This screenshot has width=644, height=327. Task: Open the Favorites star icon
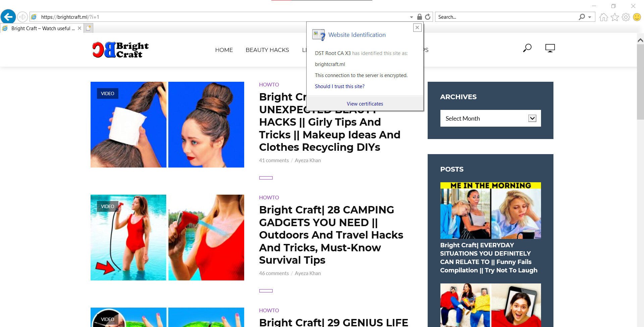[x=615, y=17]
